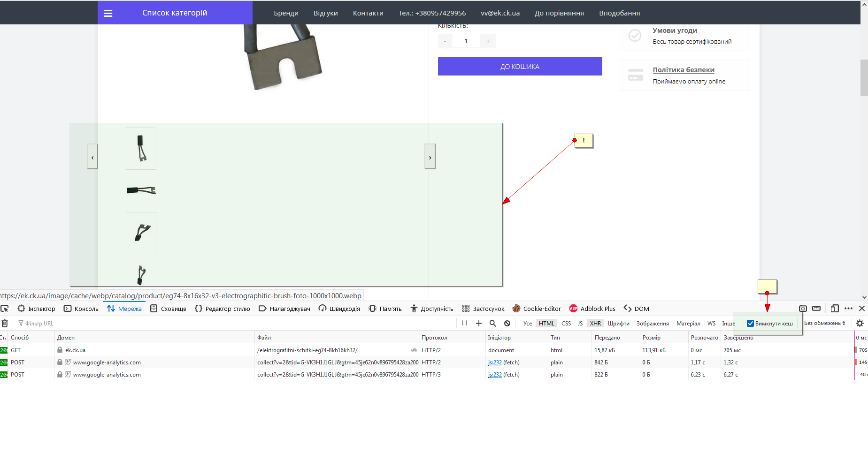Switch to the Консоль tab
This screenshot has height=453, width=868.
click(x=81, y=309)
